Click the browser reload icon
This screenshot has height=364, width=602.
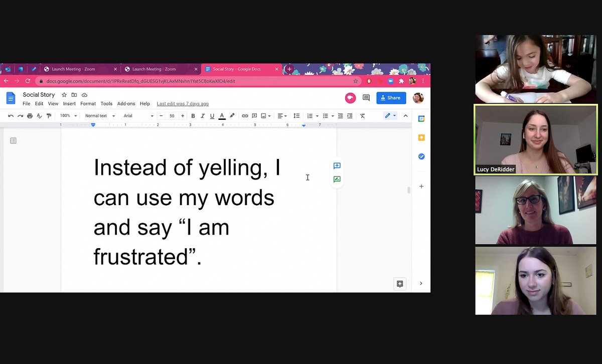28,81
